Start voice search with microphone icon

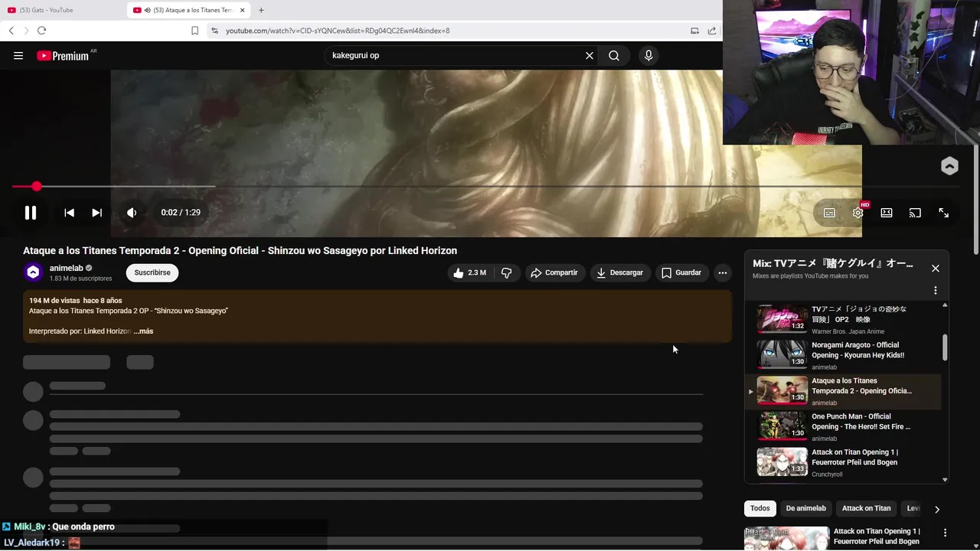point(648,56)
